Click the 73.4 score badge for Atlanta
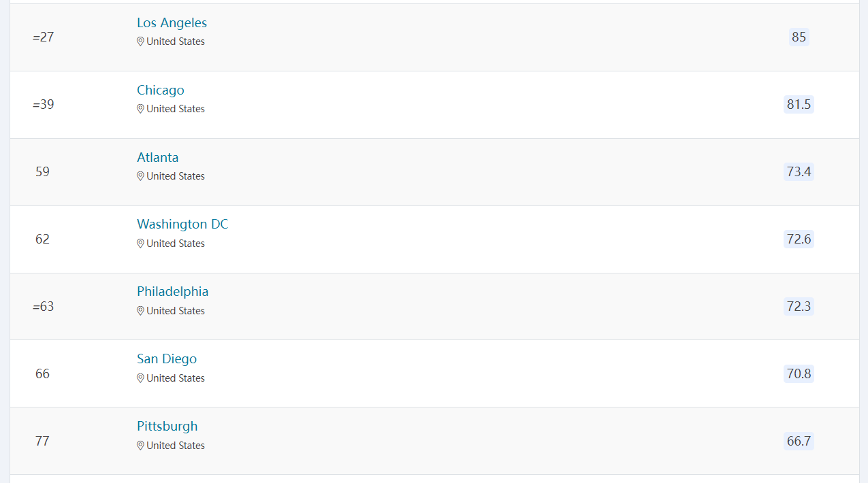Image resolution: width=868 pixels, height=483 pixels. click(799, 171)
